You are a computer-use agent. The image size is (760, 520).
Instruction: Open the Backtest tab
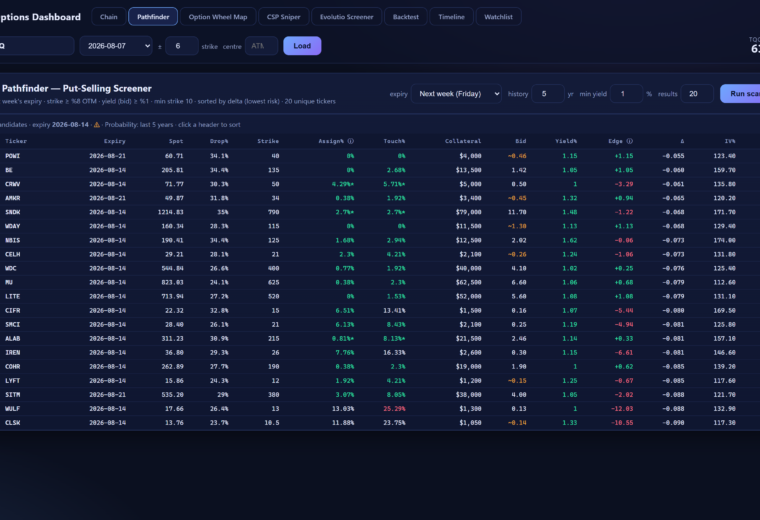click(x=406, y=16)
